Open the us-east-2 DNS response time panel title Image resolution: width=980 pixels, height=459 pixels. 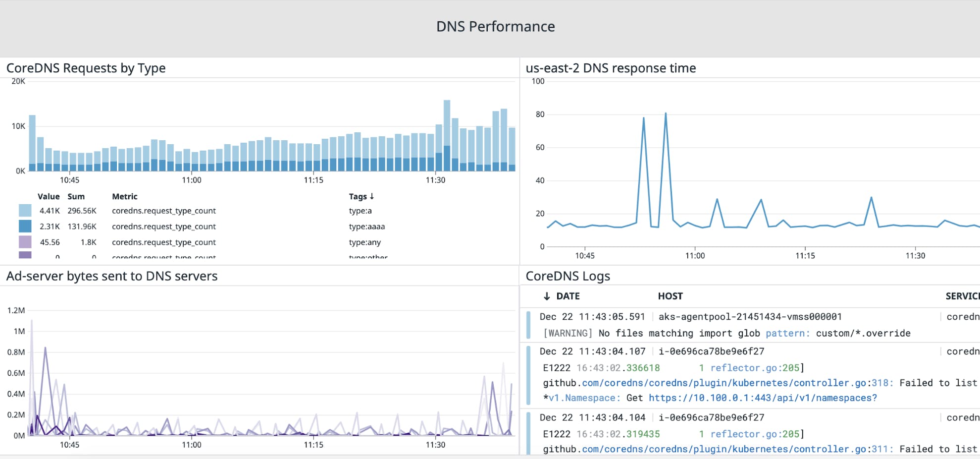coord(610,68)
